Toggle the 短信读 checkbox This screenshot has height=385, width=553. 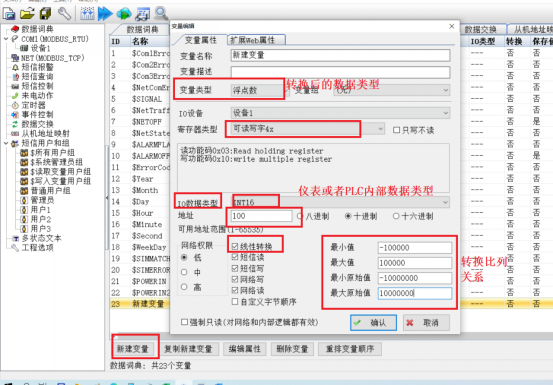coord(235,257)
